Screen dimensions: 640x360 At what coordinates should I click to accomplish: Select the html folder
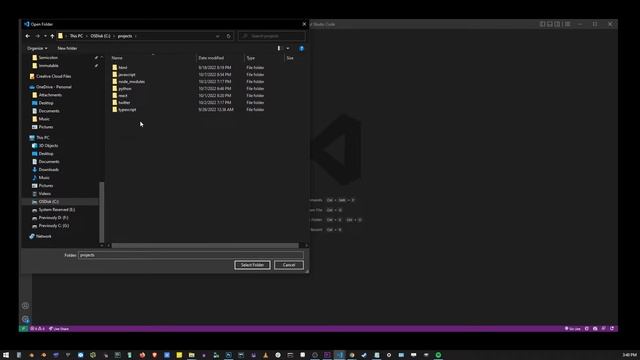[123, 67]
